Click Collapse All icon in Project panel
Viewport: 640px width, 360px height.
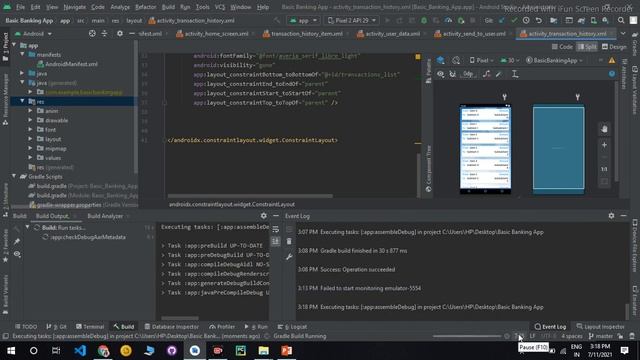104,33
